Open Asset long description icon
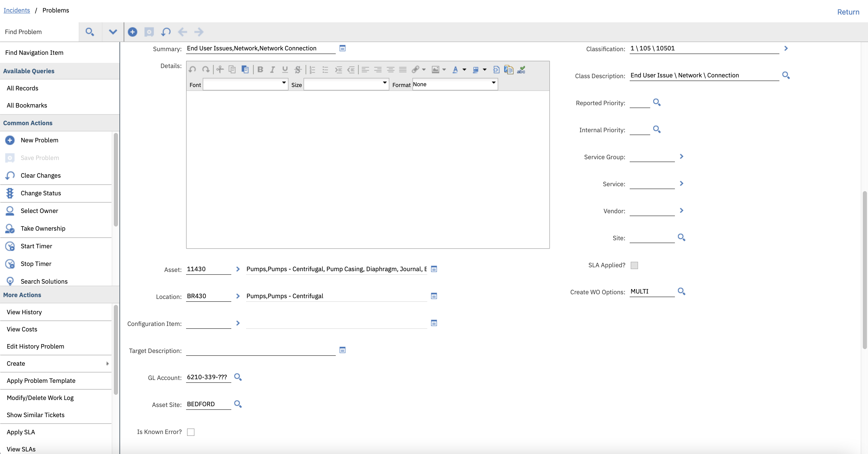Viewport: 868px width, 454px height. pos(434,269)
